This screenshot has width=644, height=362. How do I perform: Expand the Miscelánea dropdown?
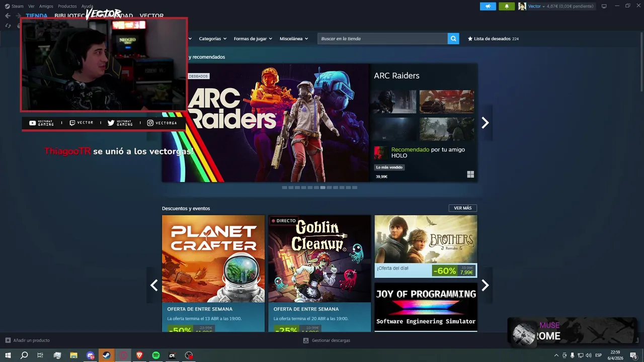(x=294, y=39)
